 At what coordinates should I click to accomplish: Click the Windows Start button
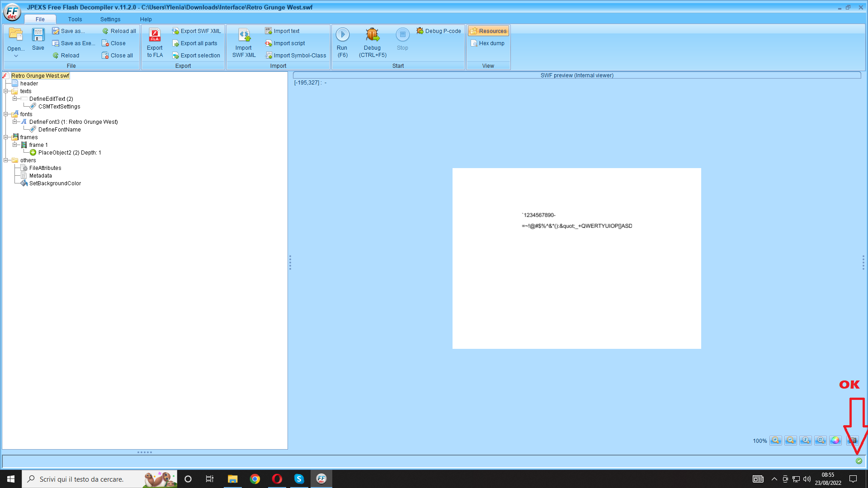tap(11, 479)
